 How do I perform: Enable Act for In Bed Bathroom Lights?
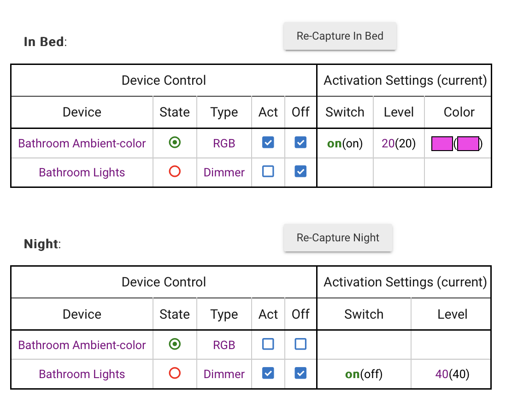pos(268,171)
